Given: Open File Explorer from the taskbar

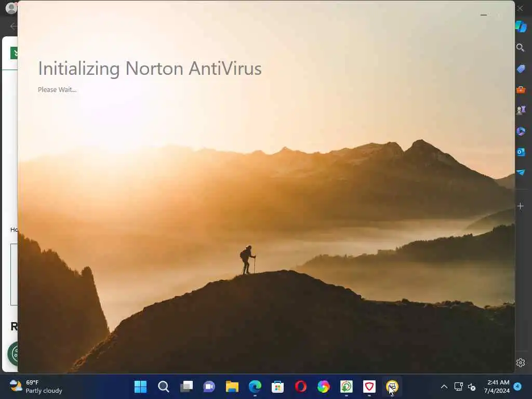Looking at the screenshot, I should [x=232, y=387].
